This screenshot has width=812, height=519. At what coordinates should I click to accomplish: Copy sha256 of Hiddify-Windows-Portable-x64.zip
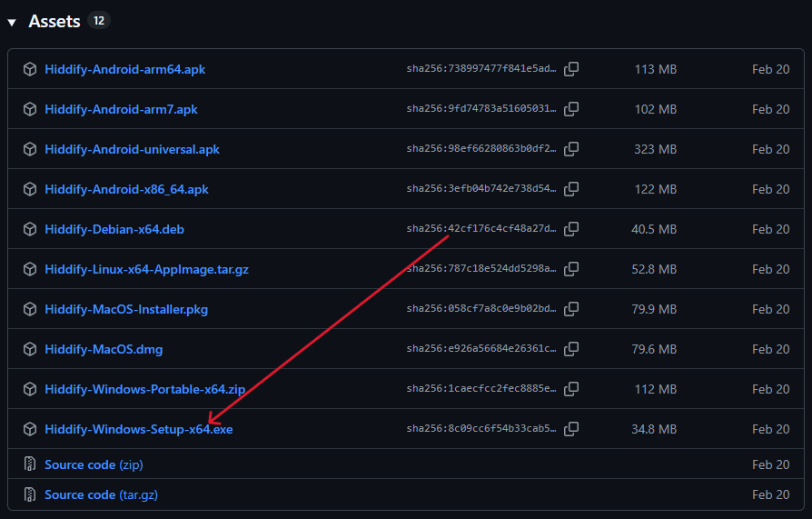571,389
